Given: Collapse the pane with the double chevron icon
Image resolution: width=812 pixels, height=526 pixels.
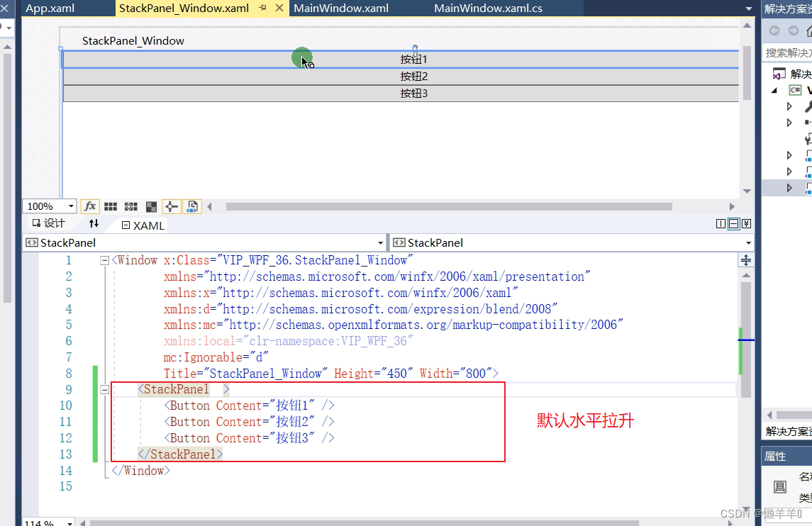Looking at the screenshot, I should (x=746, y=223).
